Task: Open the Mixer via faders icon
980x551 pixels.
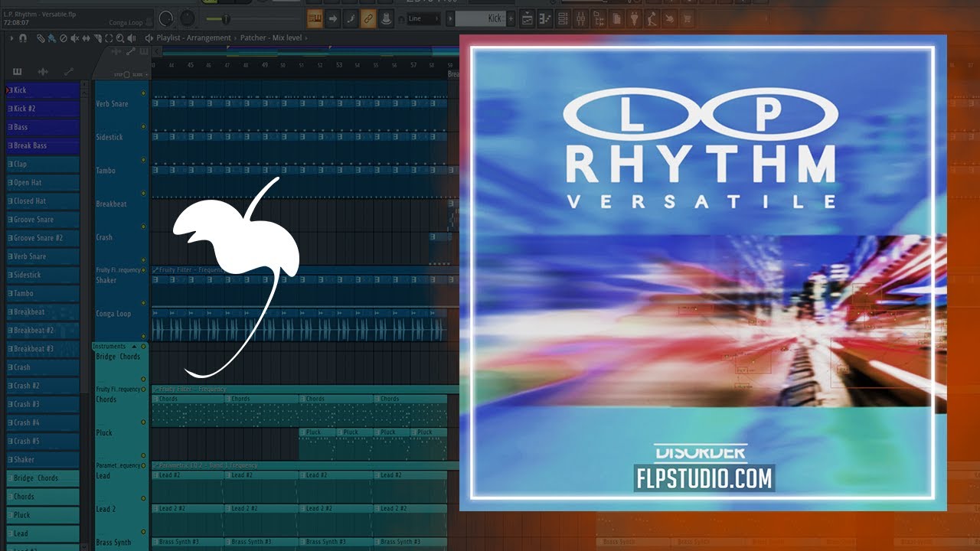Action: (x=581, y=18)
